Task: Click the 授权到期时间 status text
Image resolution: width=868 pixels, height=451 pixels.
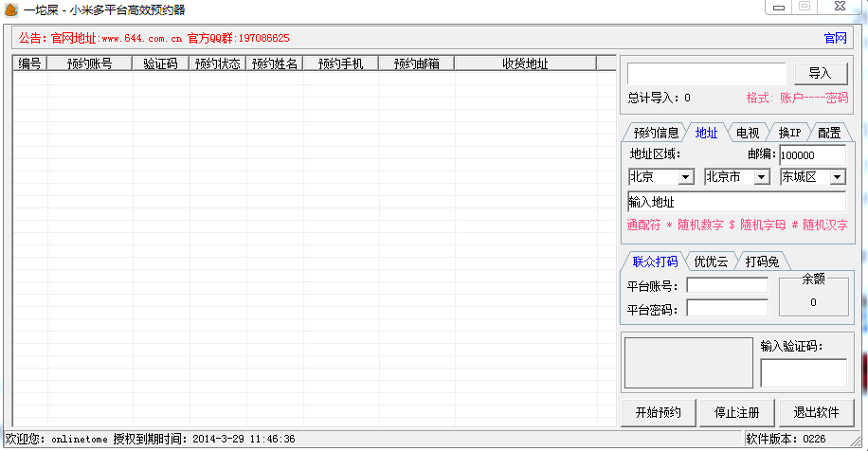Action: click(204, 439)
